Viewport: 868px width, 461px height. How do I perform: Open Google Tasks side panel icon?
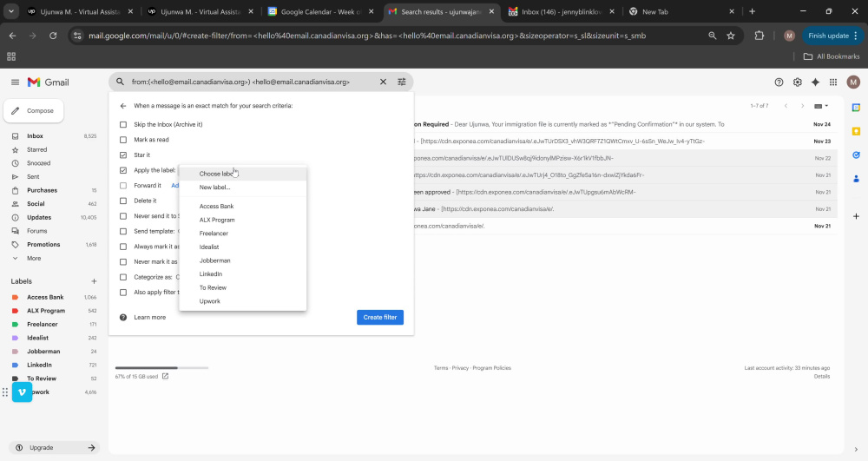[856, 155]
